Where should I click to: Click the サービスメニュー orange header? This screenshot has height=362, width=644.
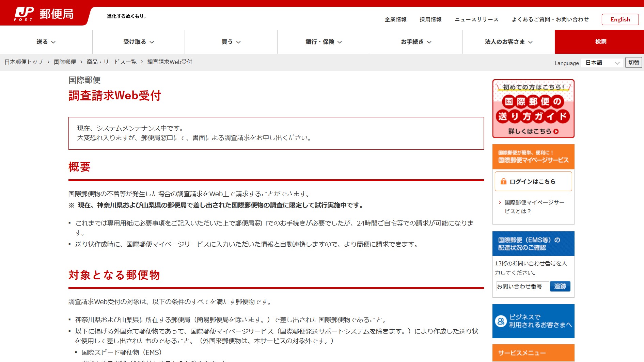[x=533, y=353]
